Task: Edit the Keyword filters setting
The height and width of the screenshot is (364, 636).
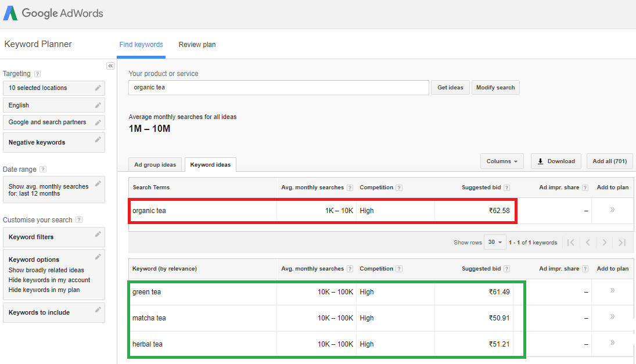Action: pyautogui.click(x=98, y=235)
